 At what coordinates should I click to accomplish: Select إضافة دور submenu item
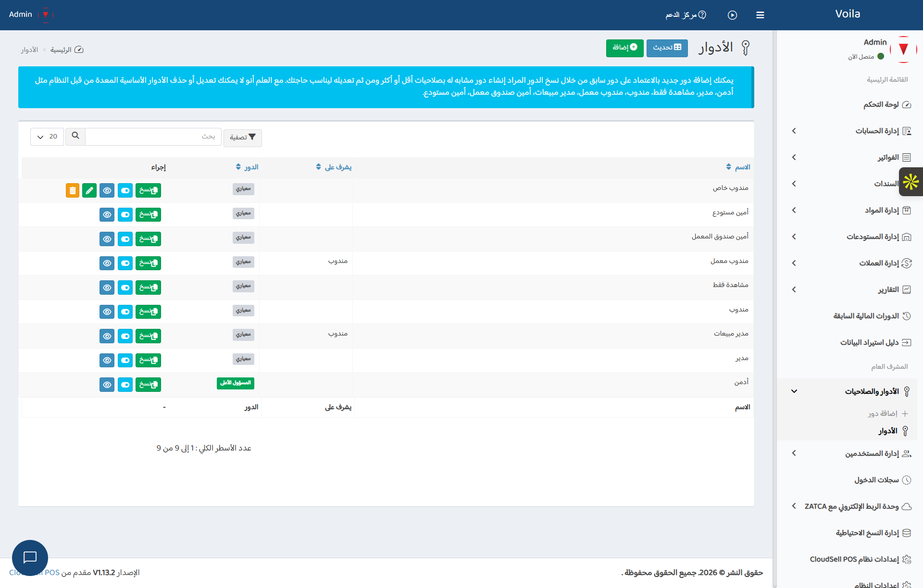click(x=887, y=413)
